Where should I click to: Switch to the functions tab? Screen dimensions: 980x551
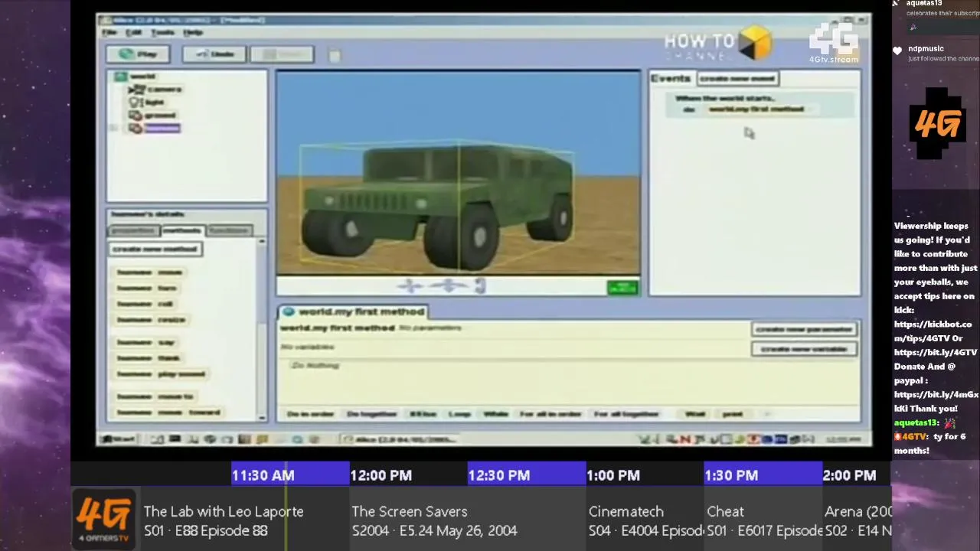[229, 230]
